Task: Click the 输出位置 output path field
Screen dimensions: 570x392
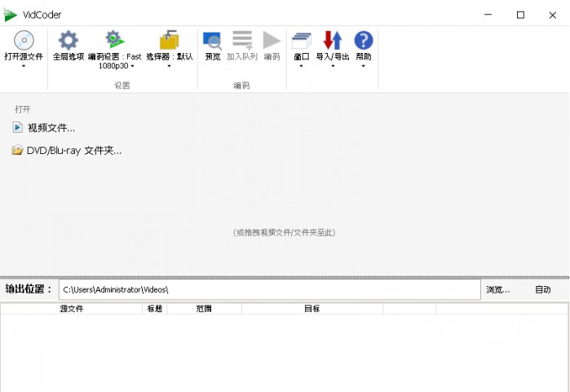Action: 269,289
